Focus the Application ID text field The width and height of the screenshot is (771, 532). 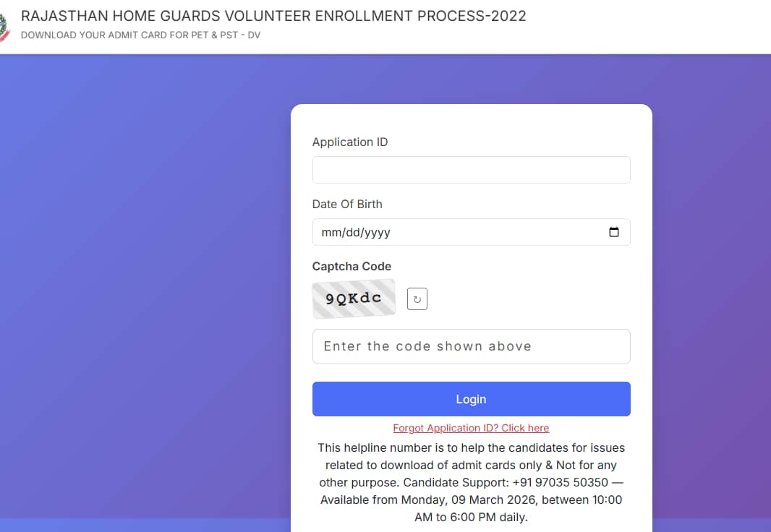tap(471, 170)
